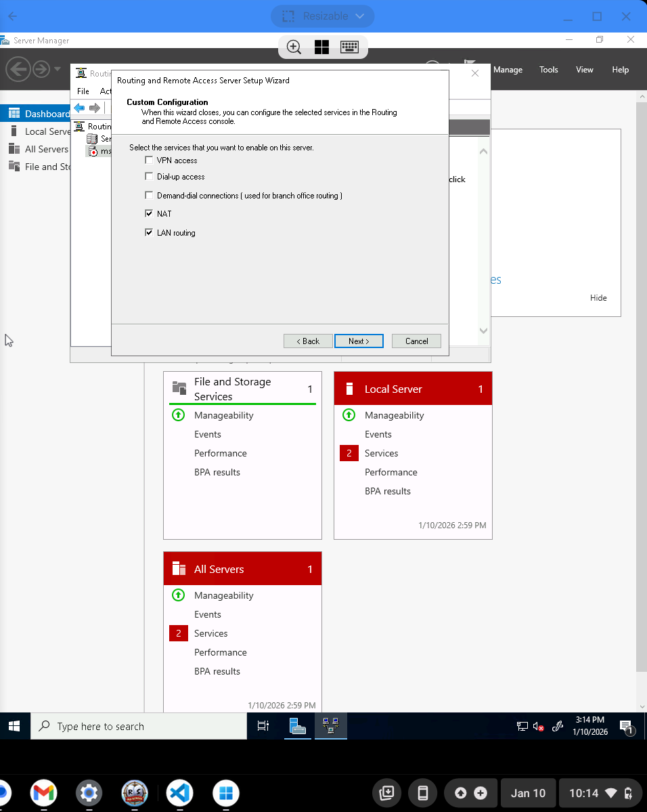Viewport: 647px width, 812px height.
Task: Open the File menu in the Routing console
Action: pos(83,91)
